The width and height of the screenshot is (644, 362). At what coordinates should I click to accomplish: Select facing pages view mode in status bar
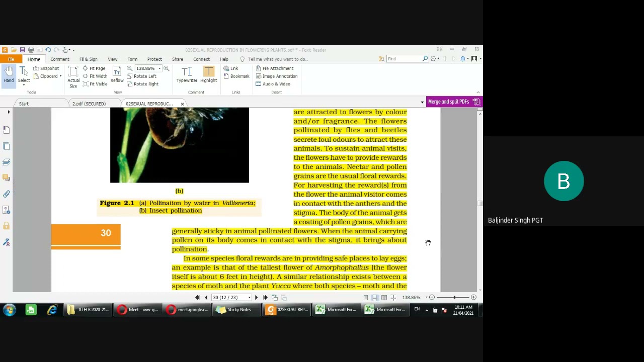pyautogui.click(x=384, y=298)
